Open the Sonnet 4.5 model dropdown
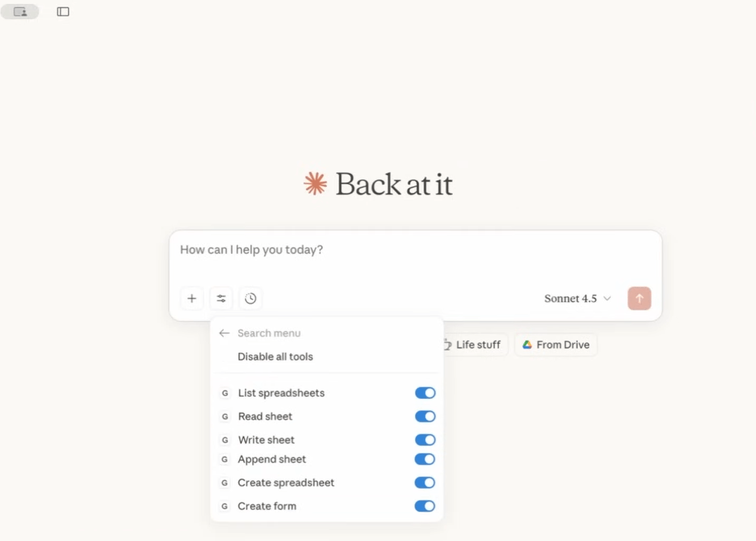Image resolution: width=756 pixels, height=541 pixels. coord(577,298)
